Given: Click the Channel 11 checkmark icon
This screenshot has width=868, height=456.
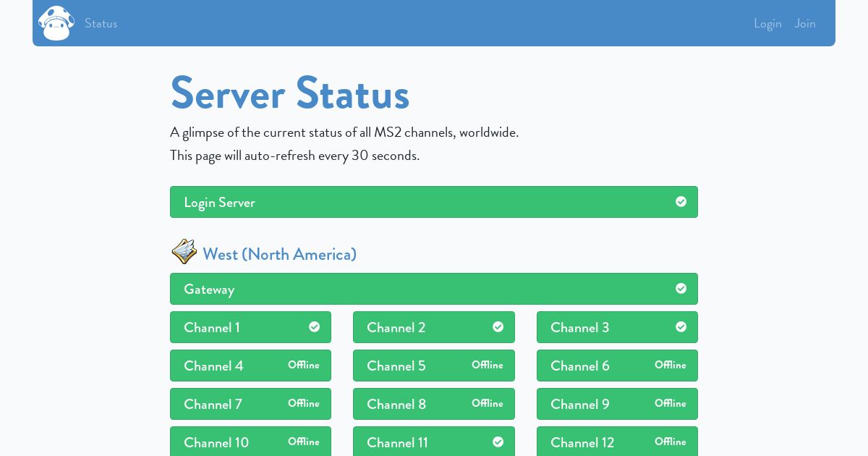Looking at the screenshot, I should pos(498,442).
